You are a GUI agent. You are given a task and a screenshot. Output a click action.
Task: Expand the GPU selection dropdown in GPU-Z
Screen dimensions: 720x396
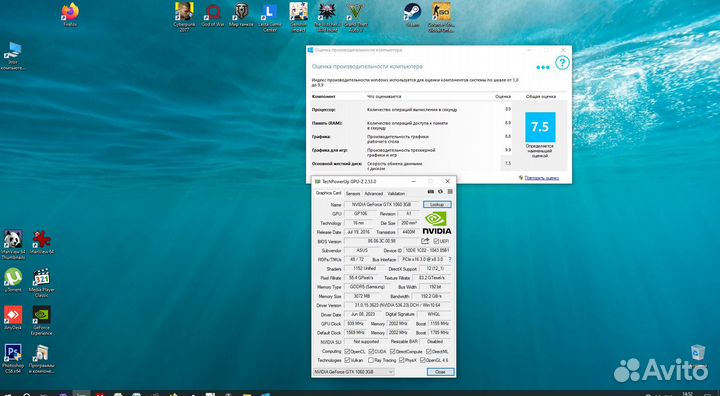click(x=354, y=372)
